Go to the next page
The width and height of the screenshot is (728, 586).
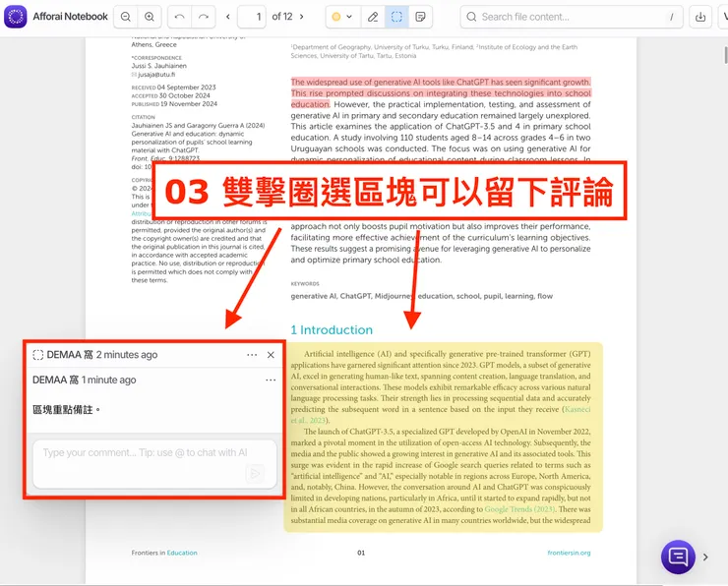[x=301, y=17]
